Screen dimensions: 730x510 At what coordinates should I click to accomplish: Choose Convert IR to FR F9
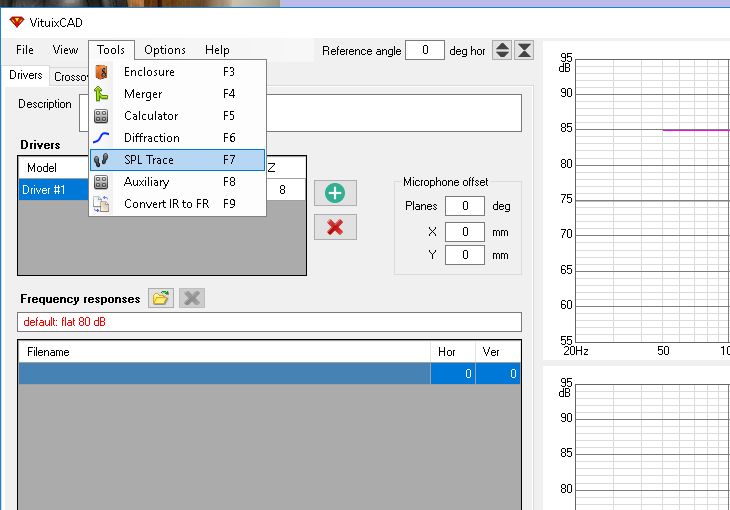[x=177, y=204]
